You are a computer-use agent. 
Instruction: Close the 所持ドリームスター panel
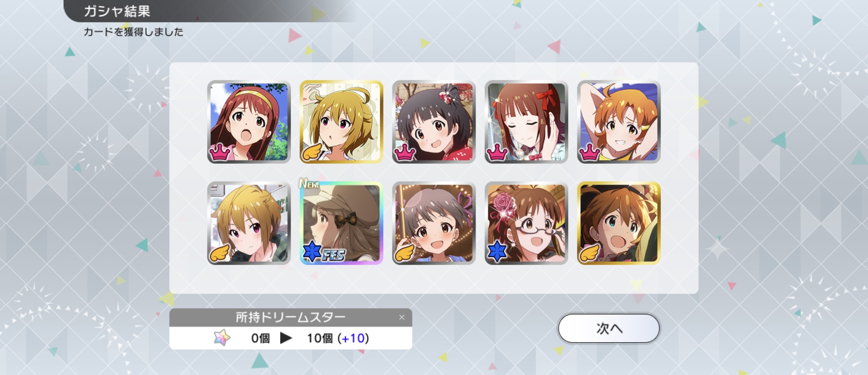(402, 317)
